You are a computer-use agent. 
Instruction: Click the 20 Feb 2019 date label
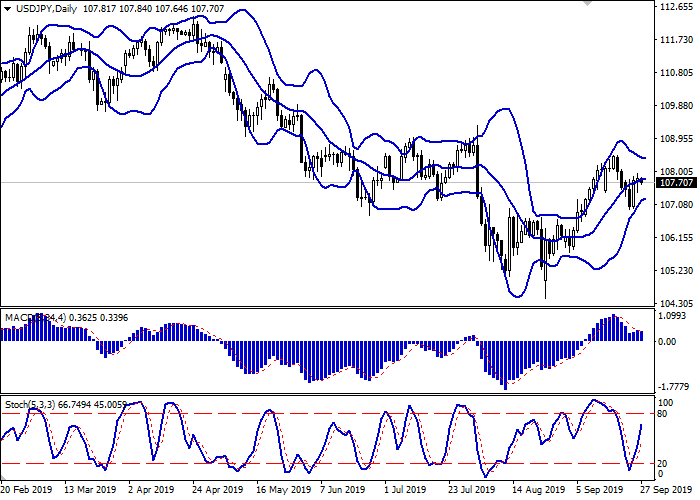25,491
